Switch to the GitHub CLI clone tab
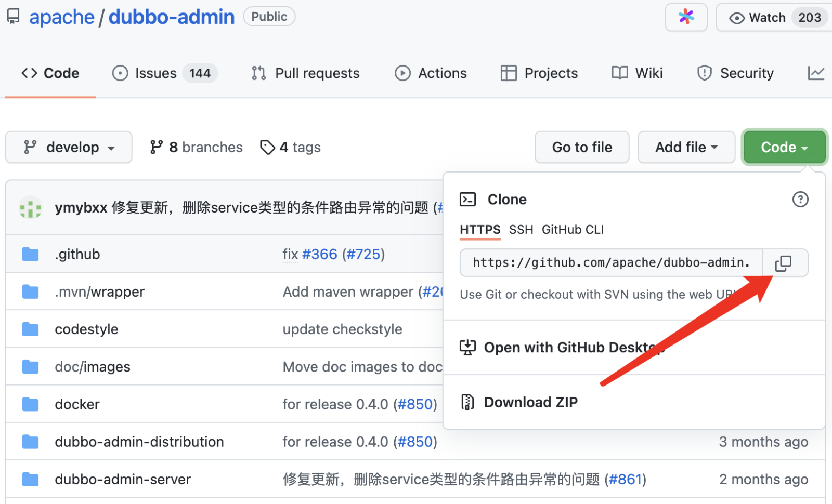The width and height of the screenshot is (832, 504). coord(573,230)
